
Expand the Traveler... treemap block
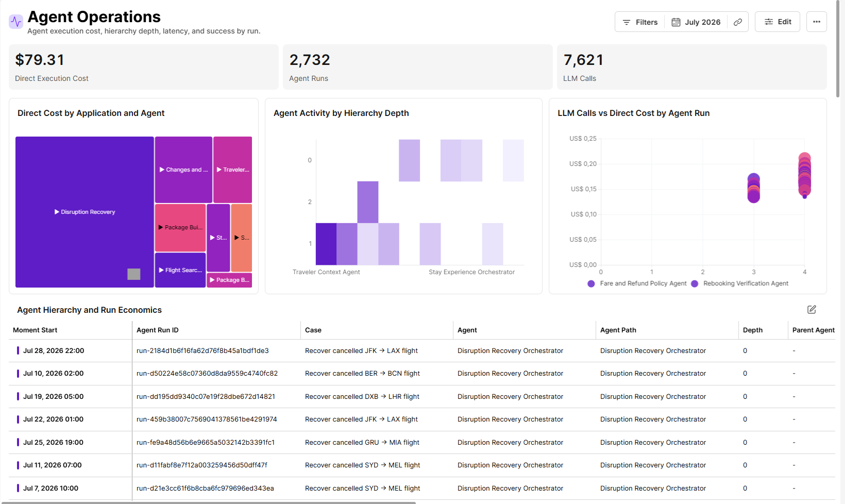tap(232, 170)
